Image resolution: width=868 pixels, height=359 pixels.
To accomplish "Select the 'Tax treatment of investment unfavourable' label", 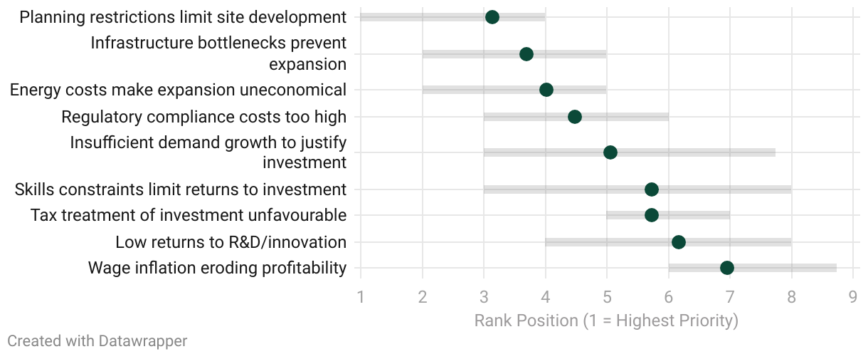I will click(189, 215).
